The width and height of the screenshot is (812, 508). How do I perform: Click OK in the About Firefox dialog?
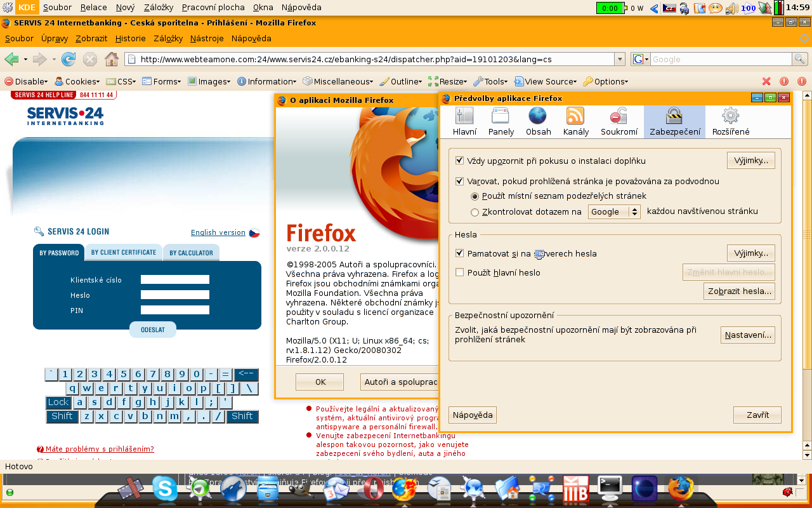click(320, 382)
